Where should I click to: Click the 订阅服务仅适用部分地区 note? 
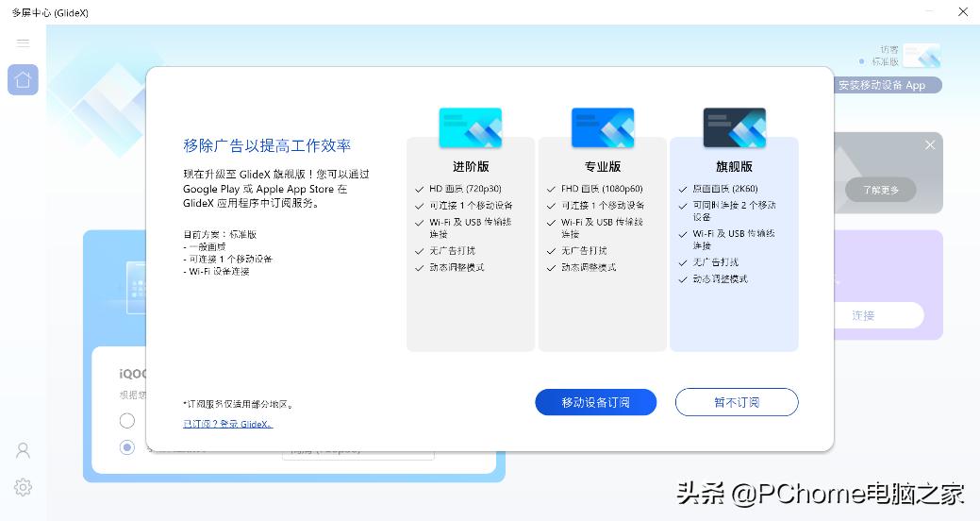point(238,404)
